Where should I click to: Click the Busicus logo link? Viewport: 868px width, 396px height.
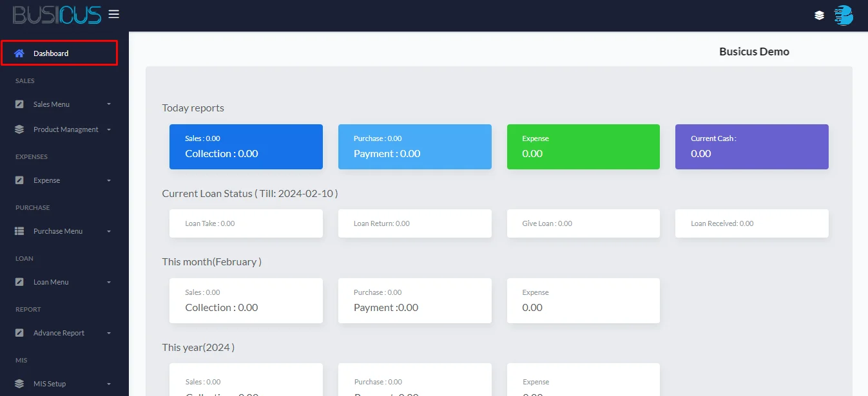click(57, 15)
